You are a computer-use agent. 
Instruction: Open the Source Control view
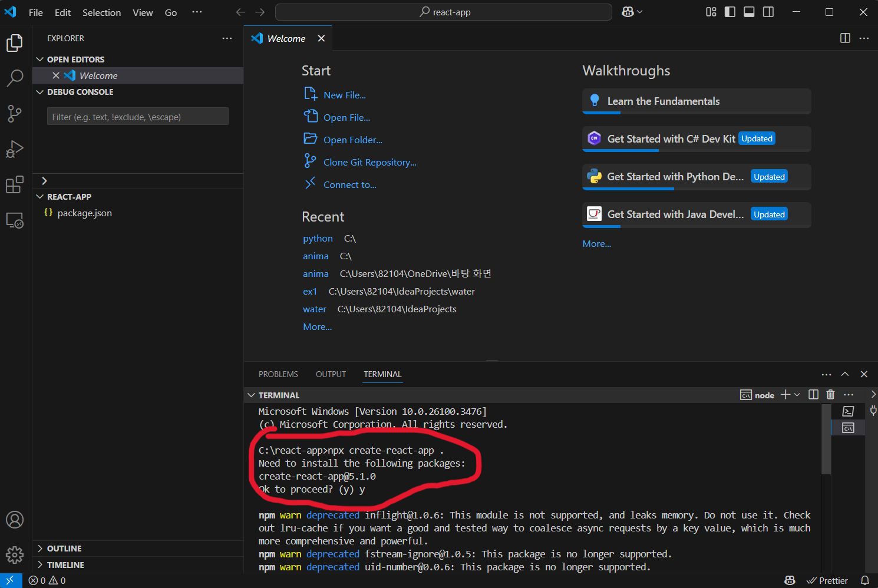pyautogui.click(x=15, y=113)
